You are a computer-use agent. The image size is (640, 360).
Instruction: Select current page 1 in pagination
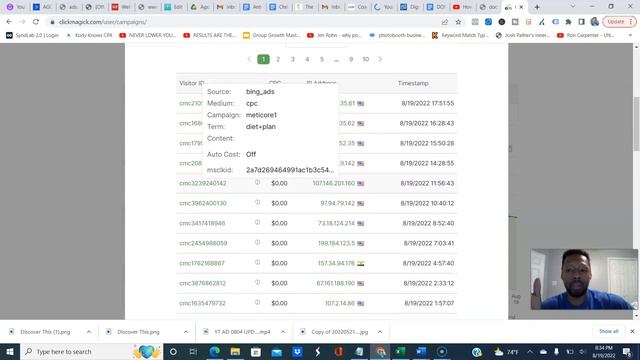pos(263,59)
